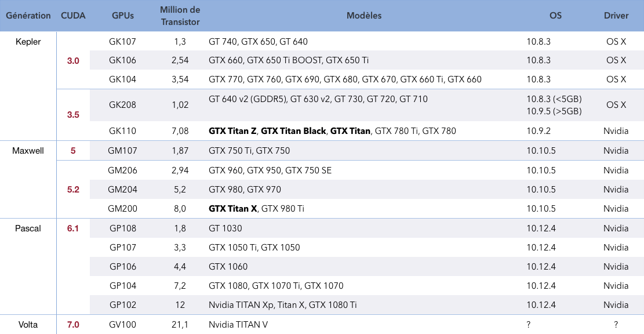Click the 10.10.5 OS value for GM107

pyautogui.click(x=541, y=150)
